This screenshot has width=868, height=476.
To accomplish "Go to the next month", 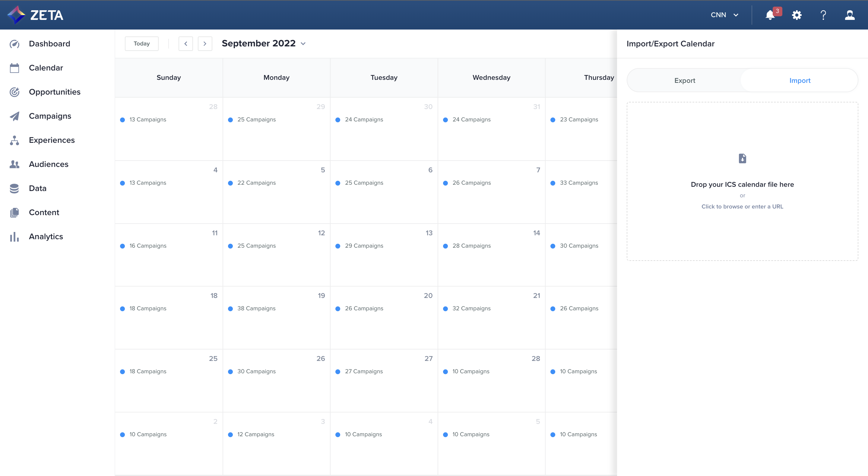I will (205, 44).
